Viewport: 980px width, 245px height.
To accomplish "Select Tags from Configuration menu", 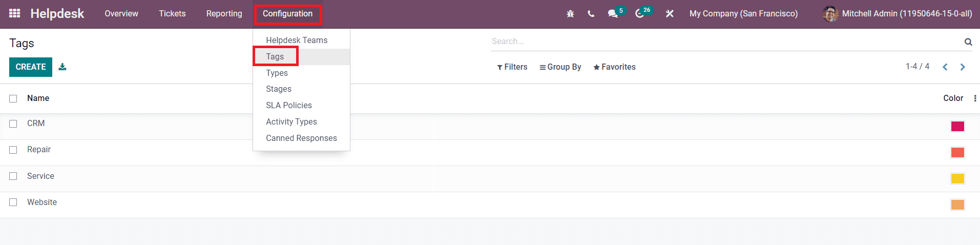I will (301, 56).
